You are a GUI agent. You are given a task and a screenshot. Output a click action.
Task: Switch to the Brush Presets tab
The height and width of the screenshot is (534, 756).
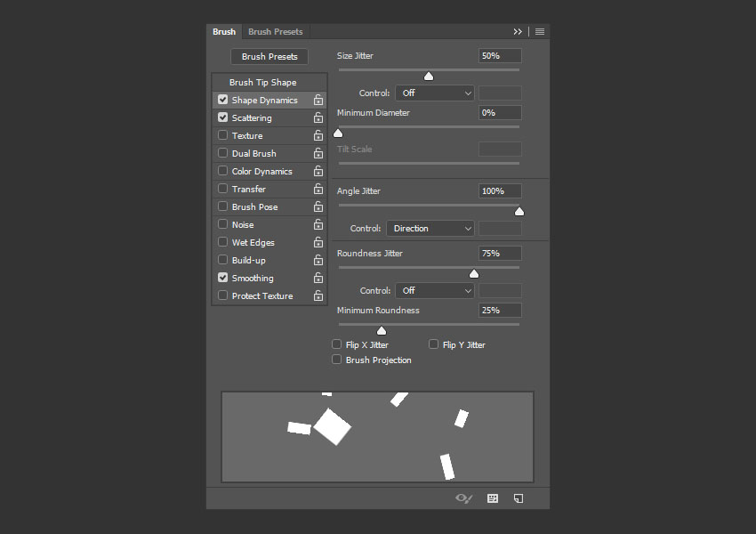coord(276,32)
